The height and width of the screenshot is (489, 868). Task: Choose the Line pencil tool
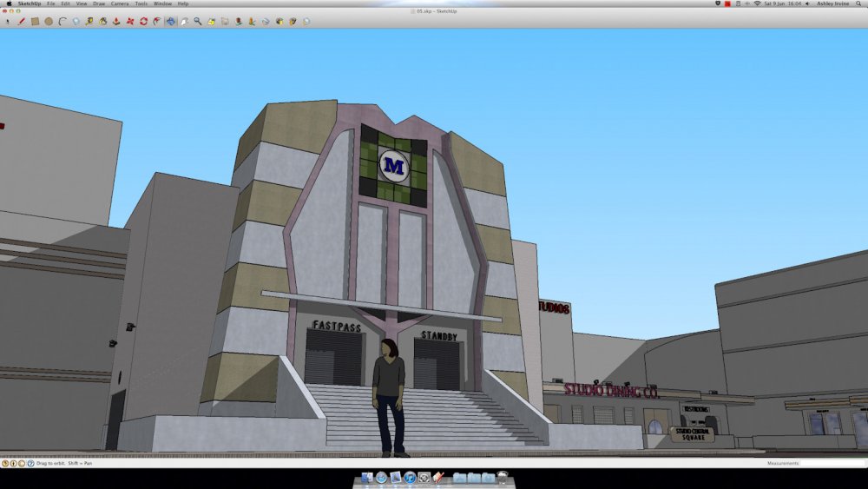tap(22, 21)
